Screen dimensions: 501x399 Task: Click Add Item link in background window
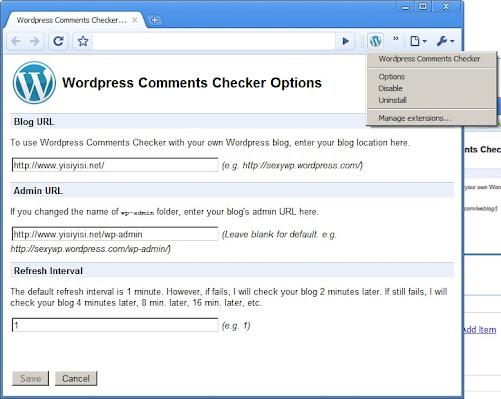tap(479, 330)
